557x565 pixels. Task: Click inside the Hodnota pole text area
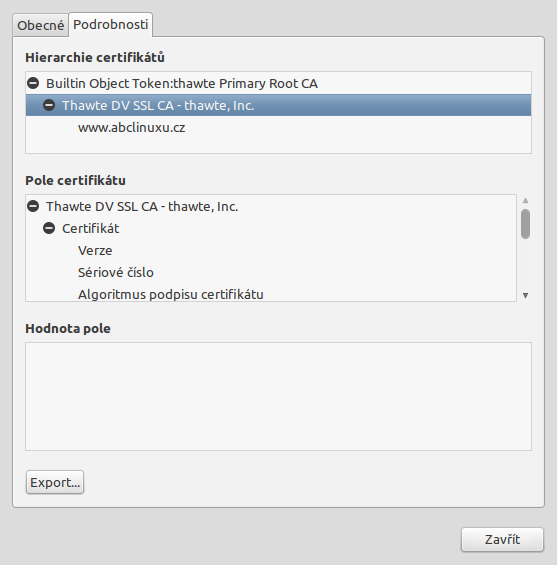point(278,396)
